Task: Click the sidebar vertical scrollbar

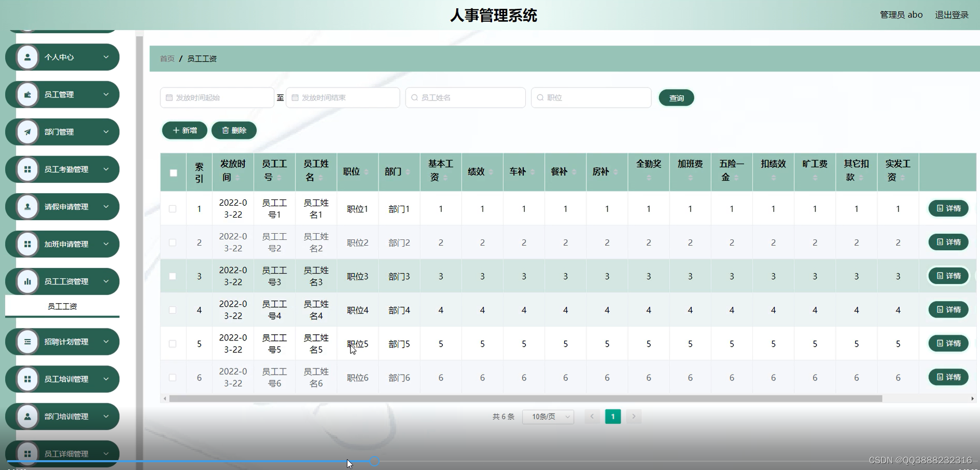Action: (139, 249)
